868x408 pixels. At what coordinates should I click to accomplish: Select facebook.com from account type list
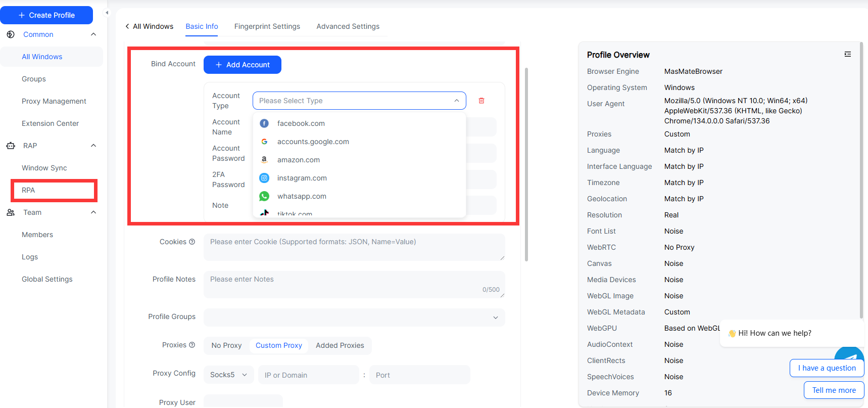(x=301, y=123)
